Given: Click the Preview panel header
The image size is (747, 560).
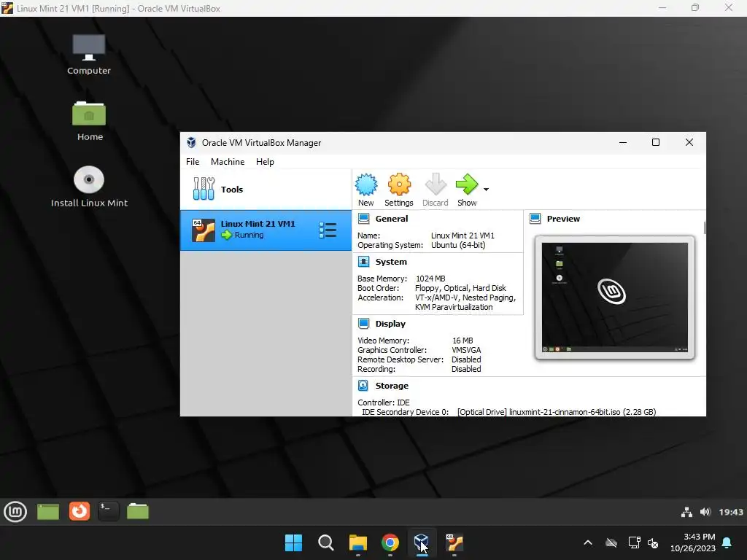Looking at the screenshot, I should click(x=563, y=219).
